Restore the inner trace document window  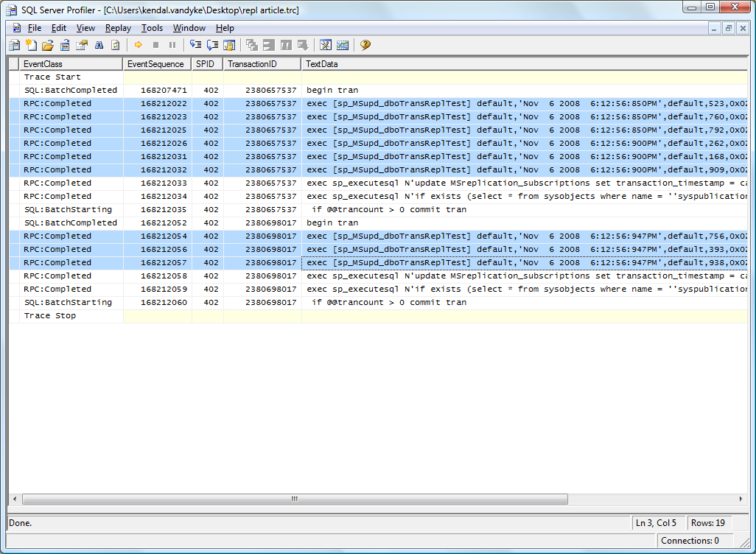(729, 28)
